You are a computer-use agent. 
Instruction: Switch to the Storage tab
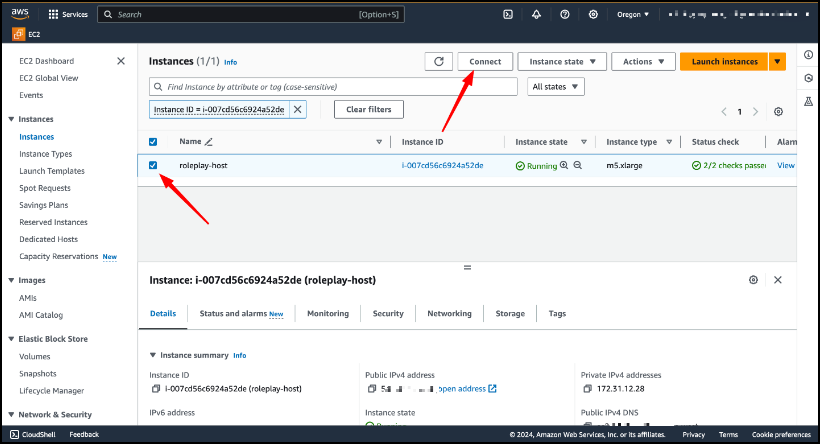pos(510,313)
